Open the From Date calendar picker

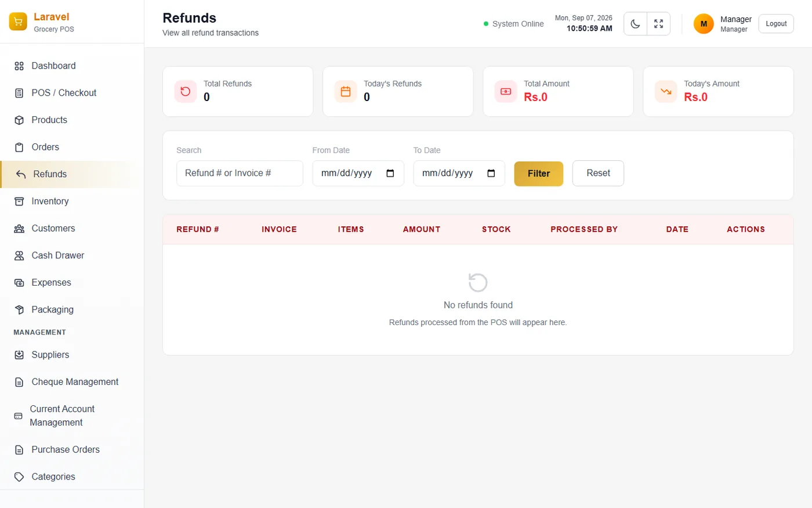coord(390,173)
